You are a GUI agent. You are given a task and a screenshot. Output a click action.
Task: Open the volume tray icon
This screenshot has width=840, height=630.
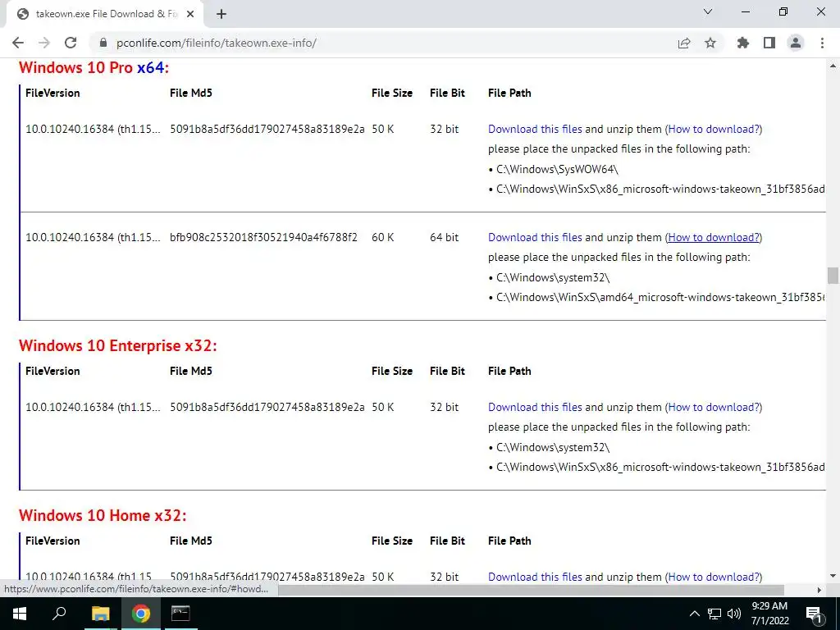click(734, 614)
